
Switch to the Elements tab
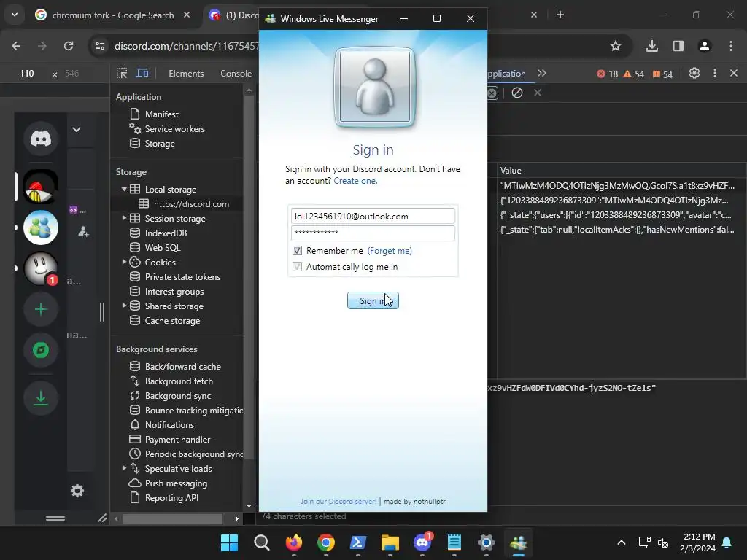(x=186, y=74)
